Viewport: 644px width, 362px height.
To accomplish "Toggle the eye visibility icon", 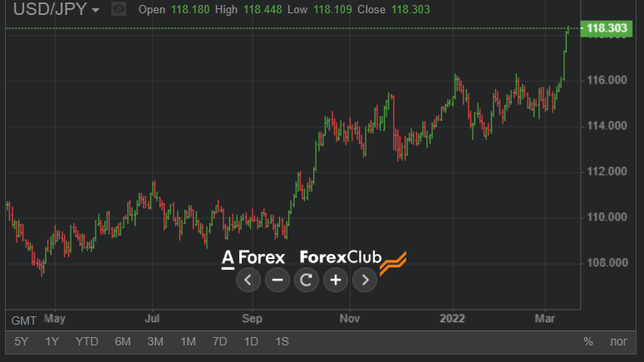I will pos(119,9).
